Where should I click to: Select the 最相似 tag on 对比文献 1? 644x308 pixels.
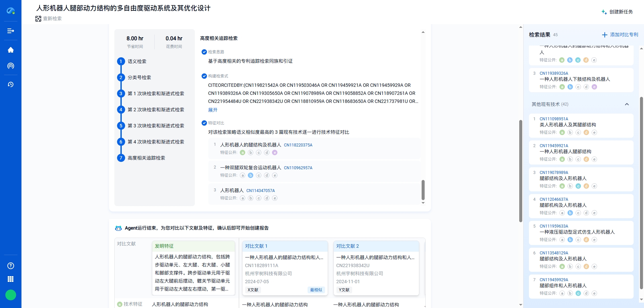tap(316, 290)
